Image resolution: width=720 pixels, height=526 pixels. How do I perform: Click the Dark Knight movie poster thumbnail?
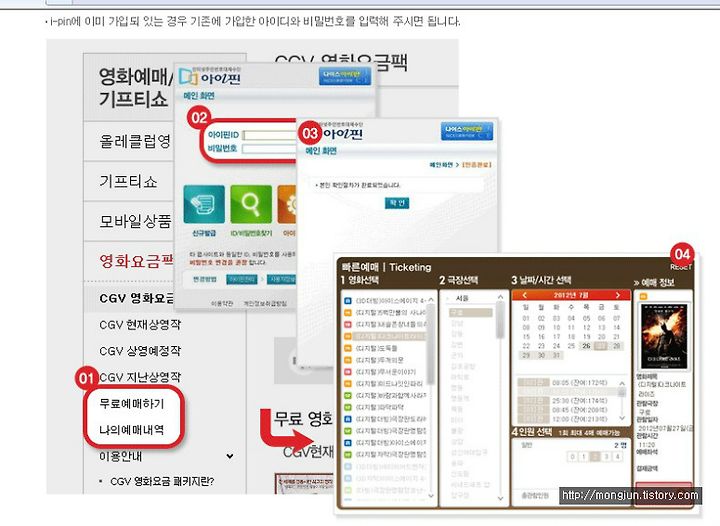click(x=664, y=336)
